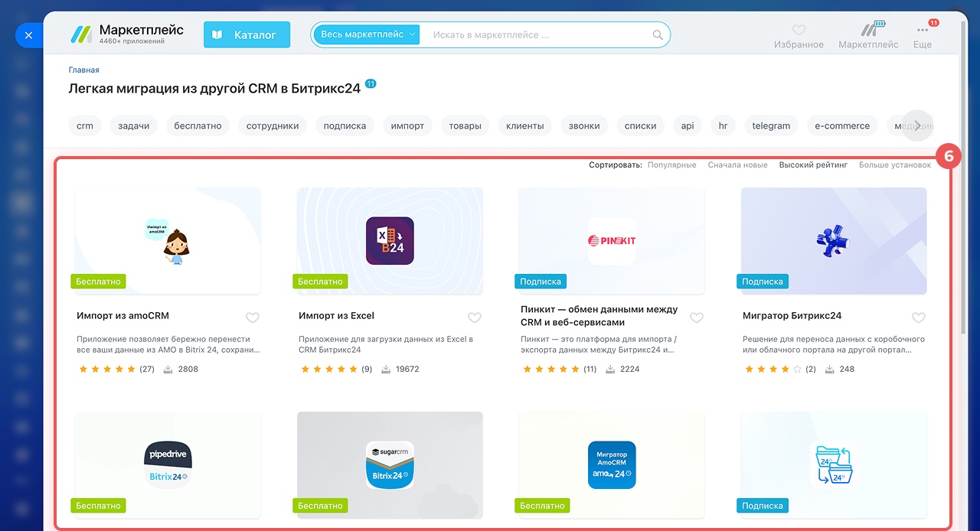Go to the Главная breadcrumb link

coord(83,70)
